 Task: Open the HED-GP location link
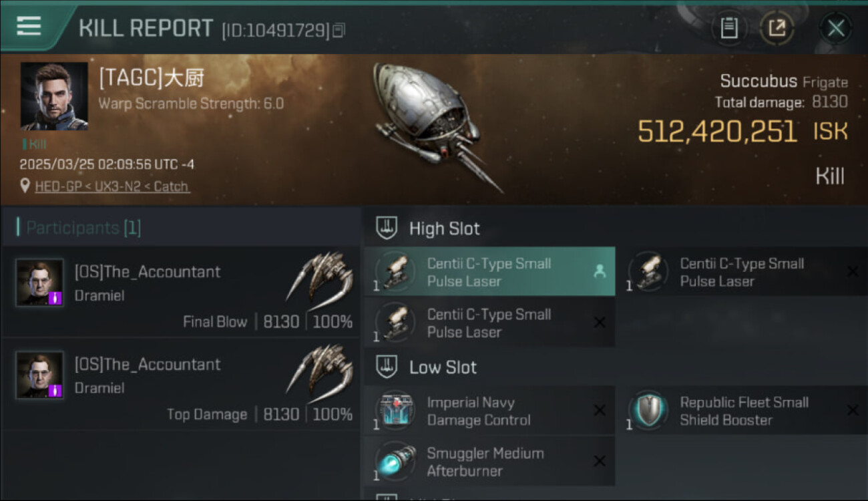coord(112,186)
